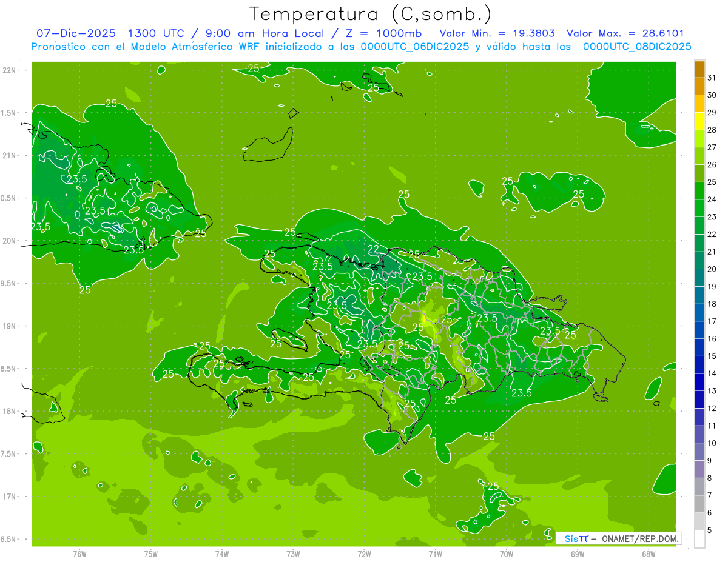The width and height of the screenshot is (728, 562).
Task: Click the "8.5N" latitude axis label
Action: [9, 369]
